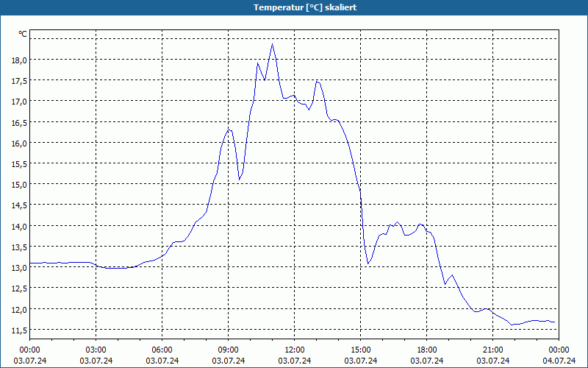Select the 14,0 y-axis label
Viewport: 588px width, 368px height.
pyautogui.click(x=18, y=226)
